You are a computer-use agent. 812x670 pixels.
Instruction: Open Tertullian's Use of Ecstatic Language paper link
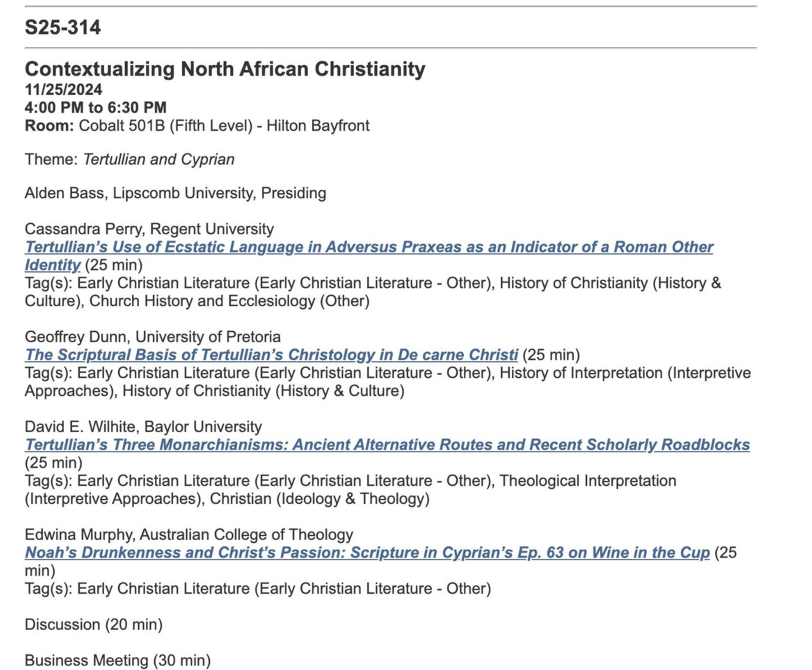point(368,247)
